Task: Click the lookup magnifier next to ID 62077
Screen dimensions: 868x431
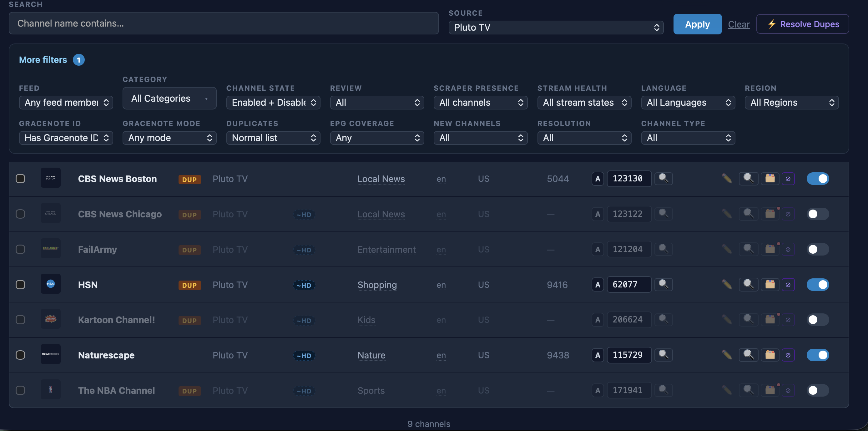Action: 663,284
